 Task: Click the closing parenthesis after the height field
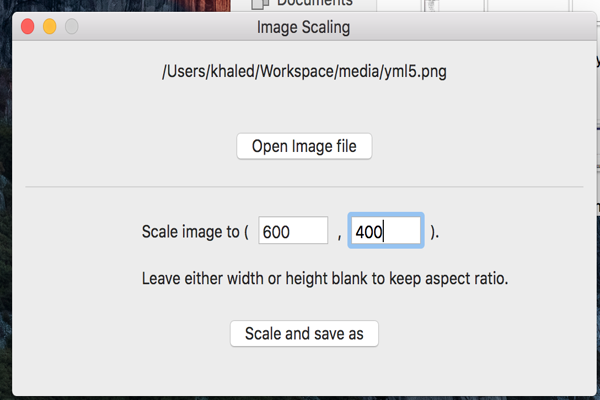(x=434, y=232)
